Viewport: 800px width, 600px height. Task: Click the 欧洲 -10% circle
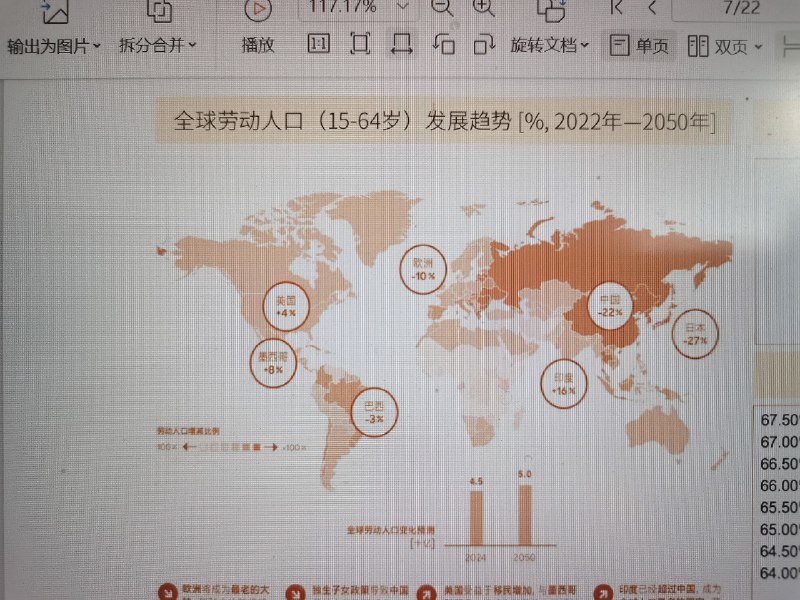[423, 269]
